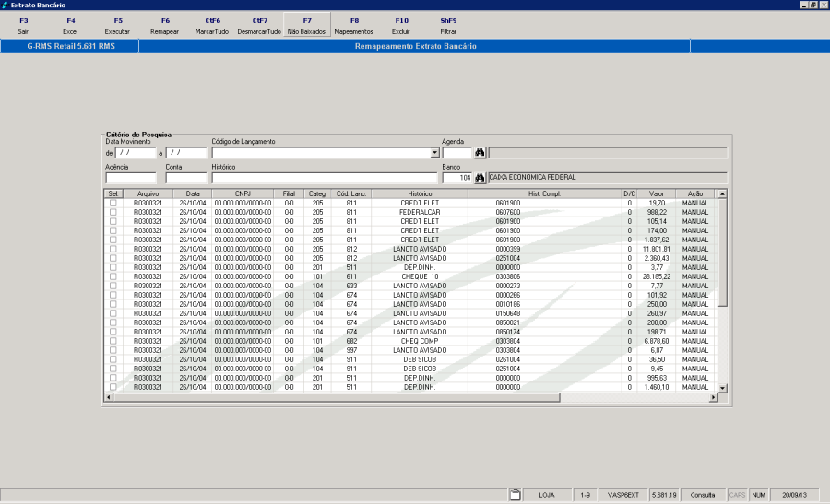Sort by Arquivo column header
The height and width of the screenshot is (504, 830).
(x=148, y=194)
